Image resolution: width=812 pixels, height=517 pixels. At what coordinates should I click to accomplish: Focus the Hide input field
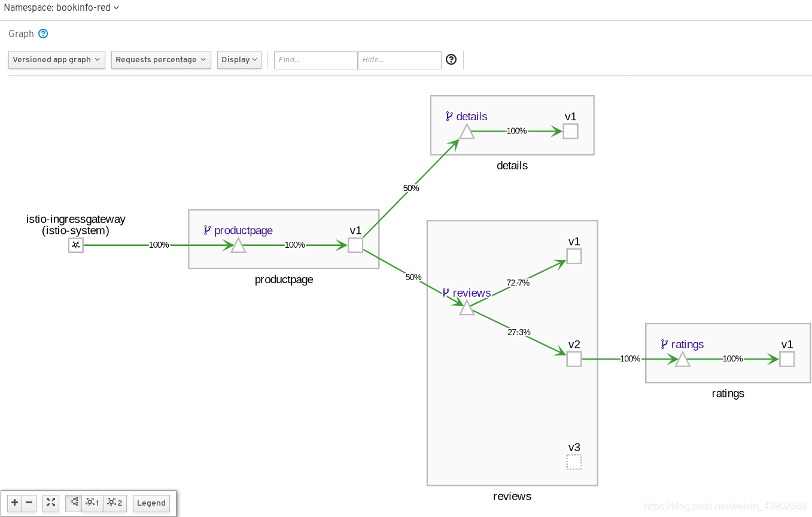point(400,60)
